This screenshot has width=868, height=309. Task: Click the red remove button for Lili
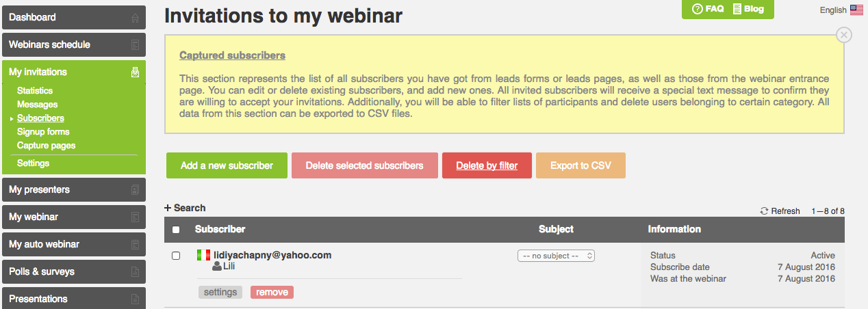point(272,292)
